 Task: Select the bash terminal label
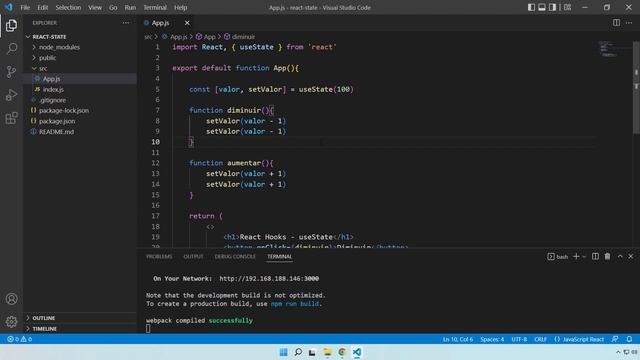558,257
